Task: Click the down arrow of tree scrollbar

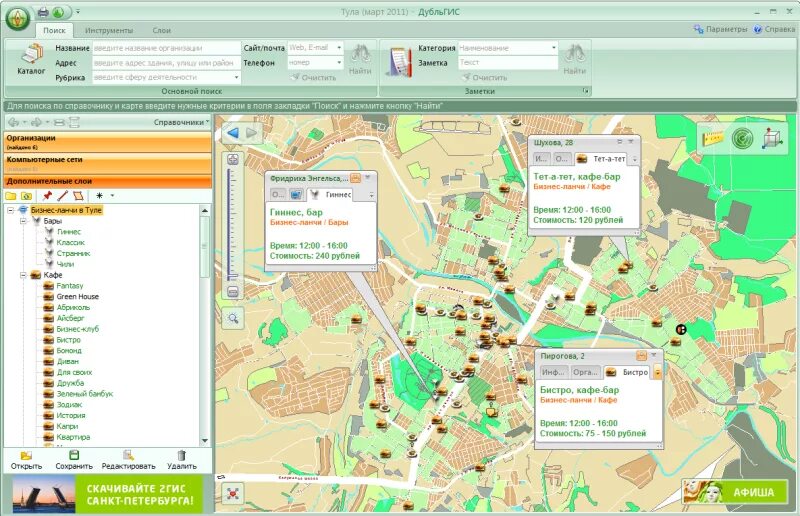Action: tap(205, 440)
